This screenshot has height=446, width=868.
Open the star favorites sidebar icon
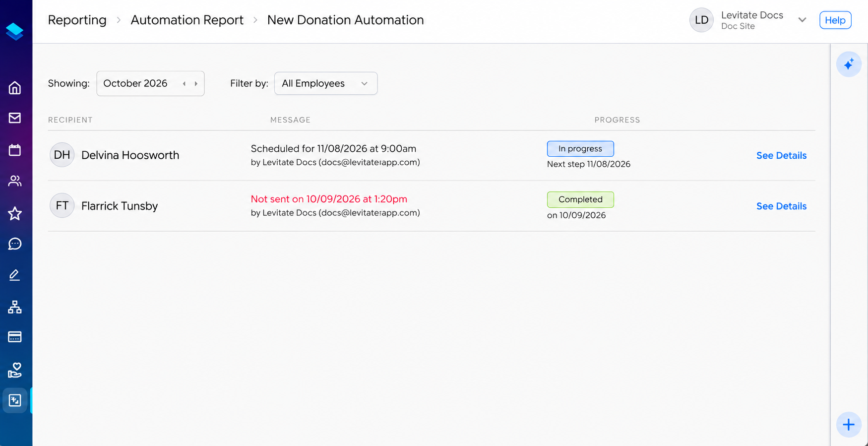coord(15,213)
